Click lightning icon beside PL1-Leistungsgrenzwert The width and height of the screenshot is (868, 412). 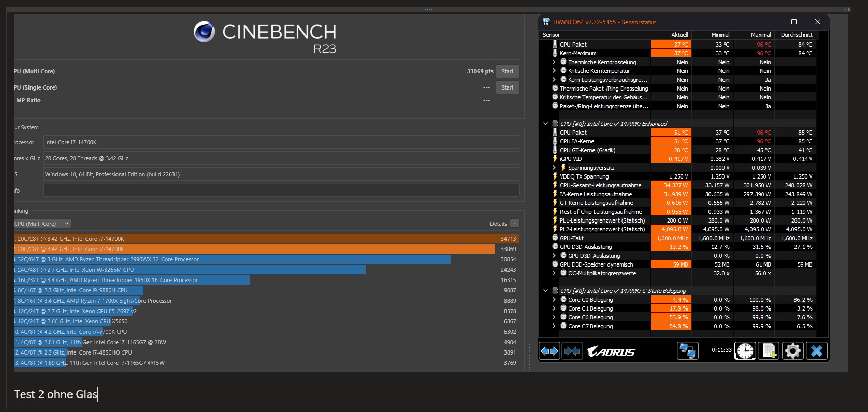555,220
